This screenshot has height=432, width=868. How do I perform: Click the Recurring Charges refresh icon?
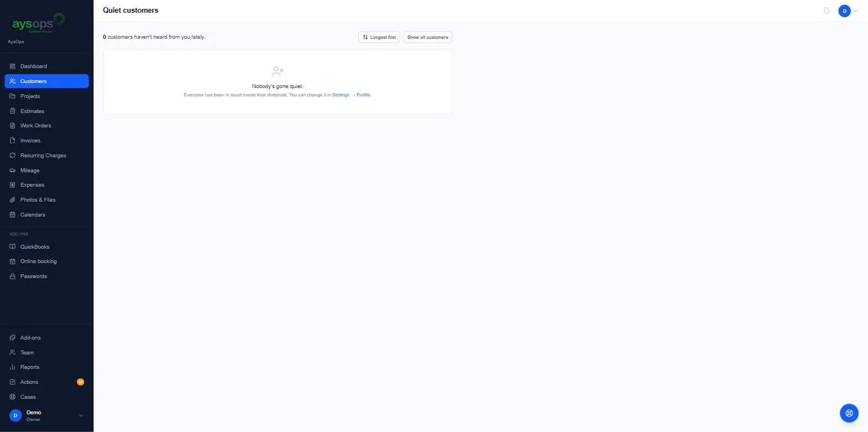(13, 156)
